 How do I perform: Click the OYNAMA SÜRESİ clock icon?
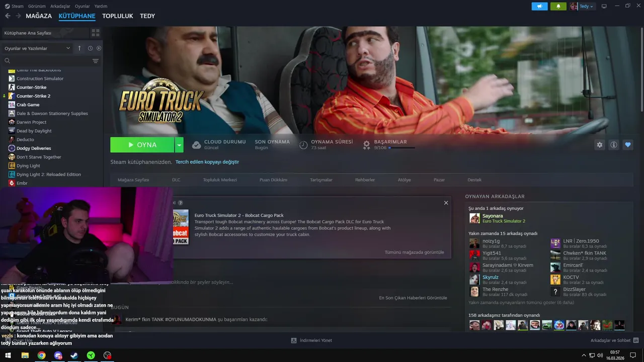(303, 145)
